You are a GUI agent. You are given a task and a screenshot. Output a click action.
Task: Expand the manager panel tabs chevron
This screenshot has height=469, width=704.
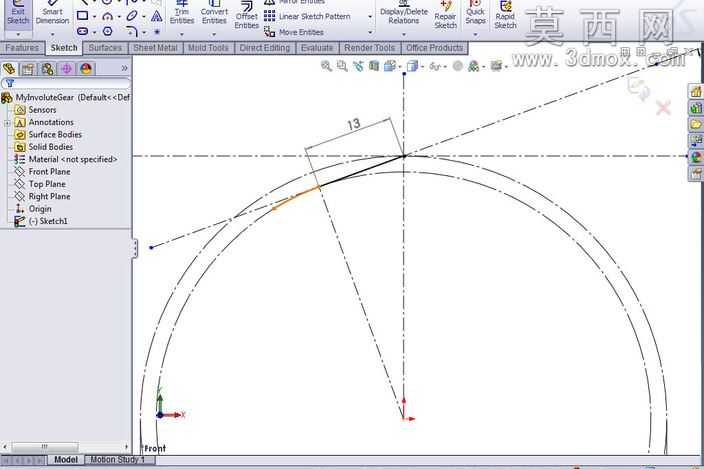[x=124, y=68]
